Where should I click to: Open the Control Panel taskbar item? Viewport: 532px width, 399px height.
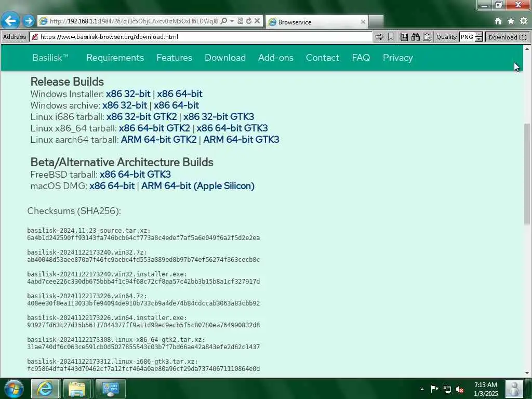[x=111, y=389]
